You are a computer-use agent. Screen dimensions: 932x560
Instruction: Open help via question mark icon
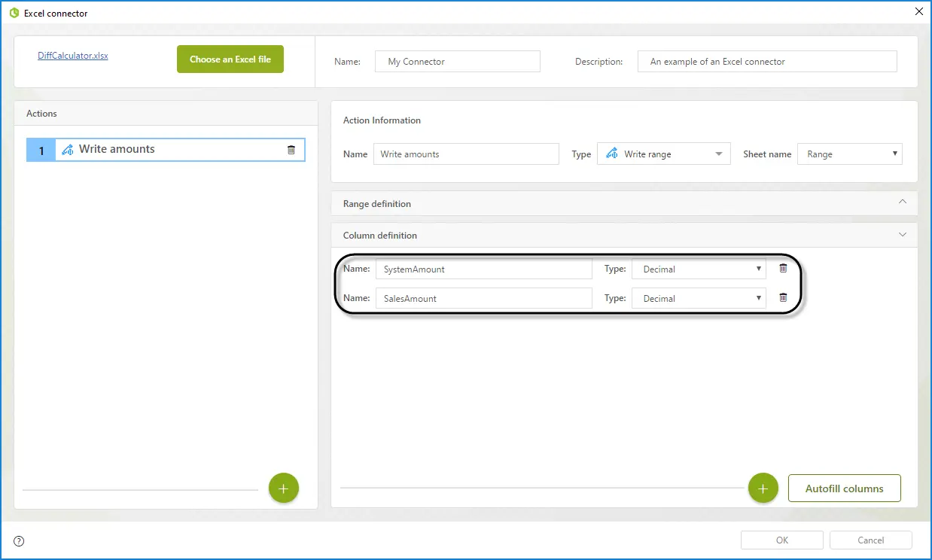pos(20,540)
